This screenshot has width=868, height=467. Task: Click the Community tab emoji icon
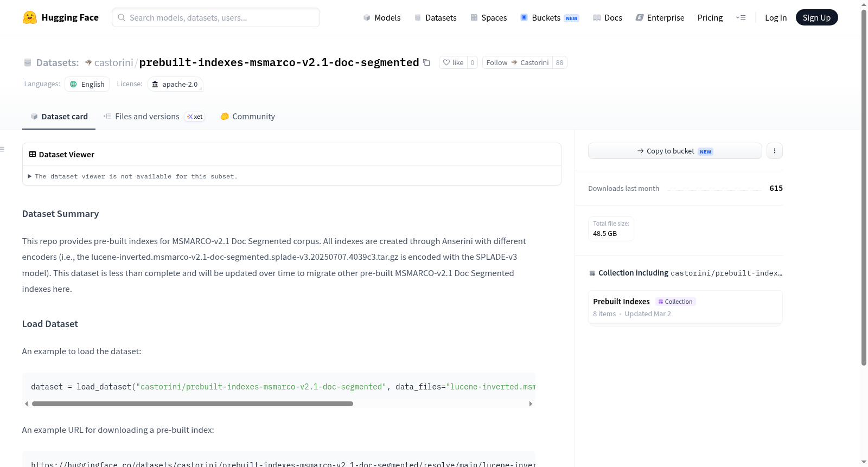(225, 116)
